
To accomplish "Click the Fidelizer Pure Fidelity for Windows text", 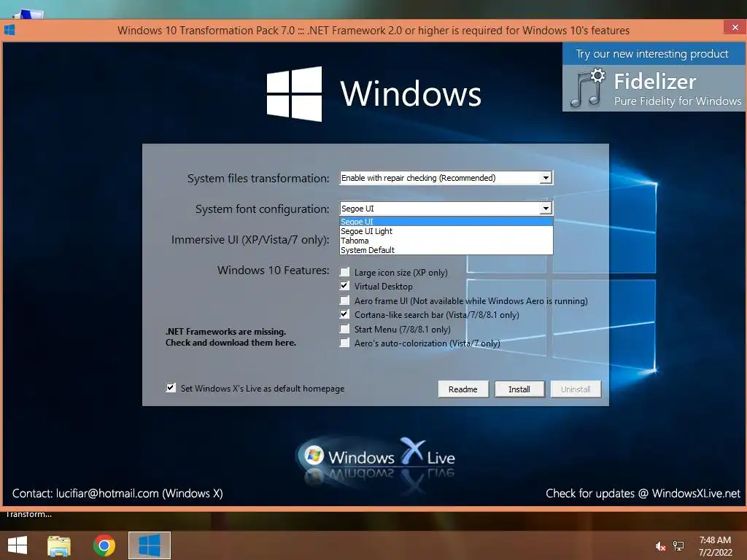I will coord(678,89).
